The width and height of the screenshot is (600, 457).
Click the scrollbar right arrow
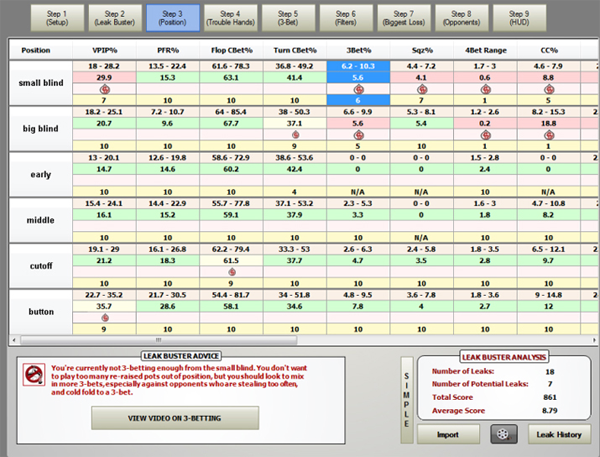click(x=594, y=340)
